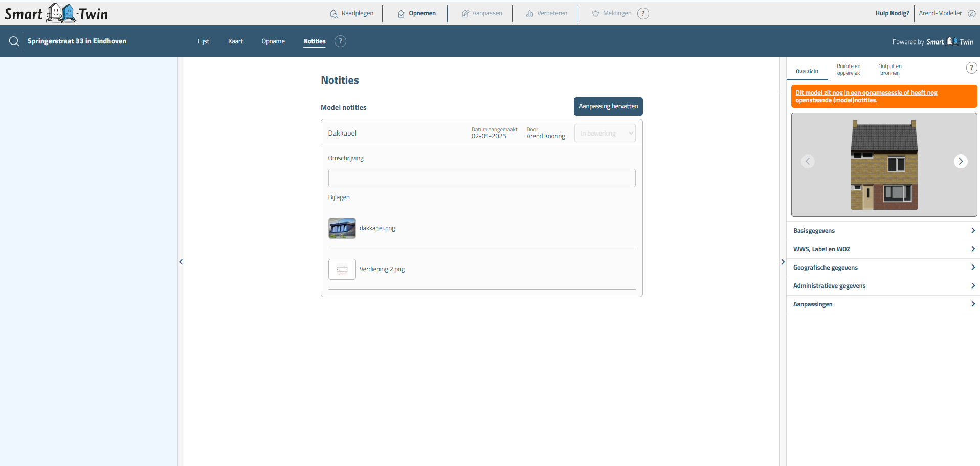Switch to the Kaart tab

pos(235,41)
